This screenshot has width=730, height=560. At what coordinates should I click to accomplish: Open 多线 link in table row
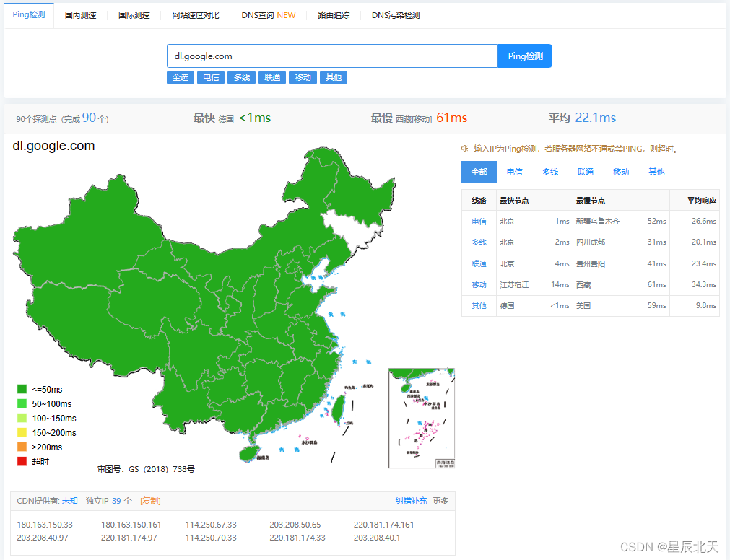pos(479,242)
